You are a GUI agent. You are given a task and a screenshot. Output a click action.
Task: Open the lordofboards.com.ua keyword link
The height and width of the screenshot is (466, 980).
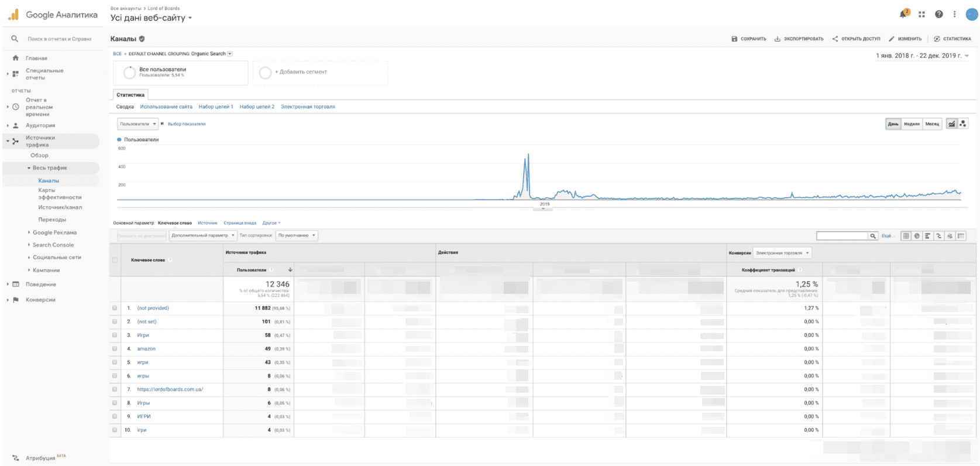pos(170,389)
